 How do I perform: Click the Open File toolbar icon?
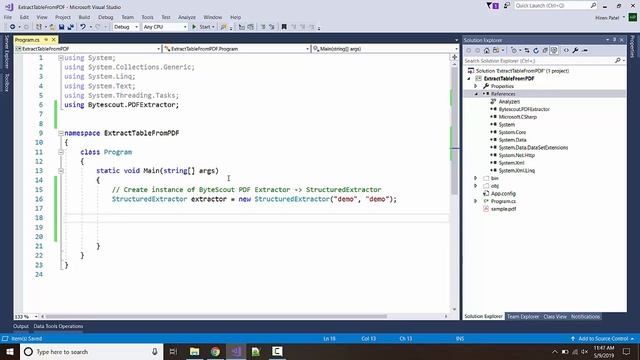click(x=52, y=27)
